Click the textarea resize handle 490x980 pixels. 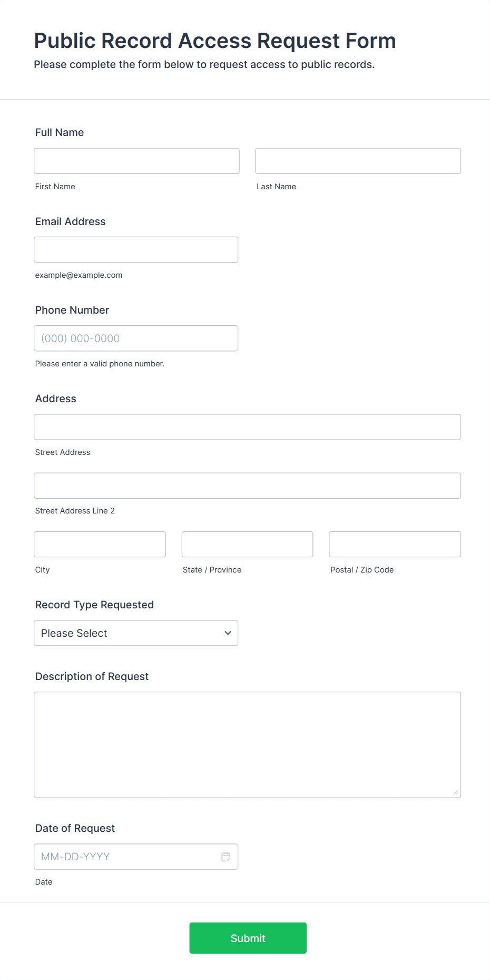(x=455, y=792)
